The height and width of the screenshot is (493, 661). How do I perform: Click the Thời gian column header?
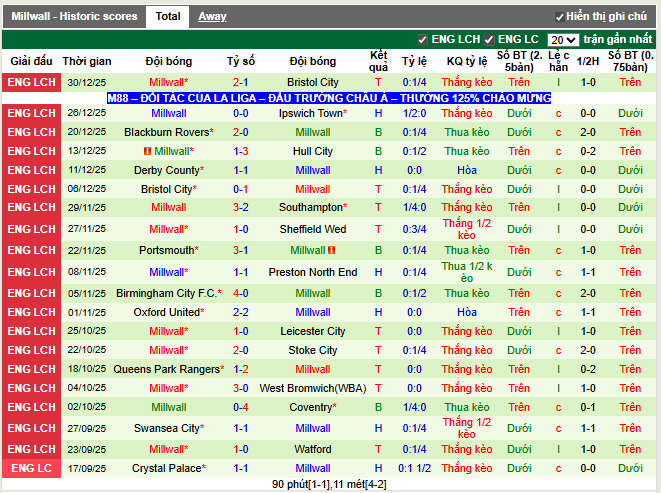tap(87, 62)
